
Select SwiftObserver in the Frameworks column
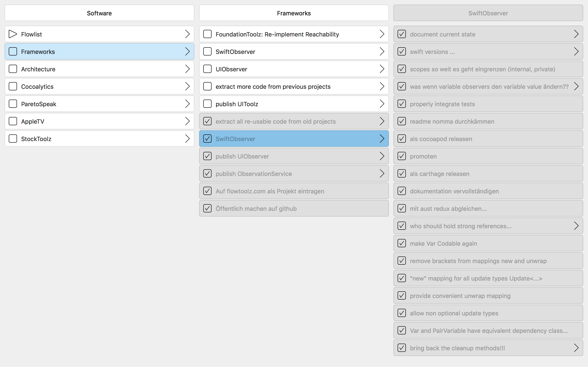point(294,52)
